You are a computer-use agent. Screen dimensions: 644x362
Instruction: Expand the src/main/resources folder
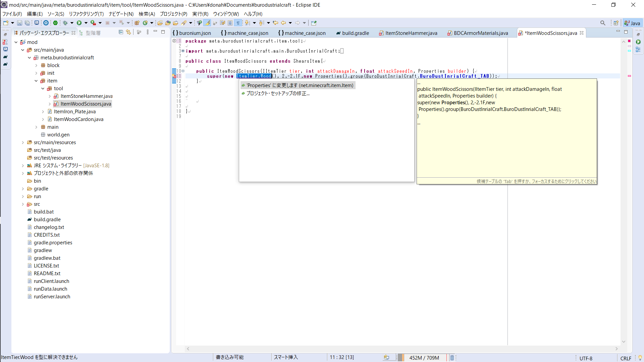tap(23, 142)
